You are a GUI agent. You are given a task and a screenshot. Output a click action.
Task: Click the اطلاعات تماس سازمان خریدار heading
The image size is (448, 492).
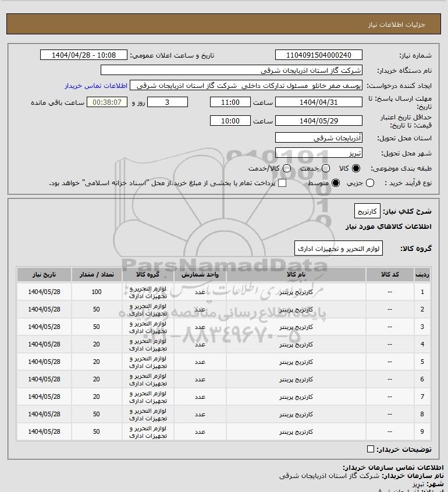[393, 468]
